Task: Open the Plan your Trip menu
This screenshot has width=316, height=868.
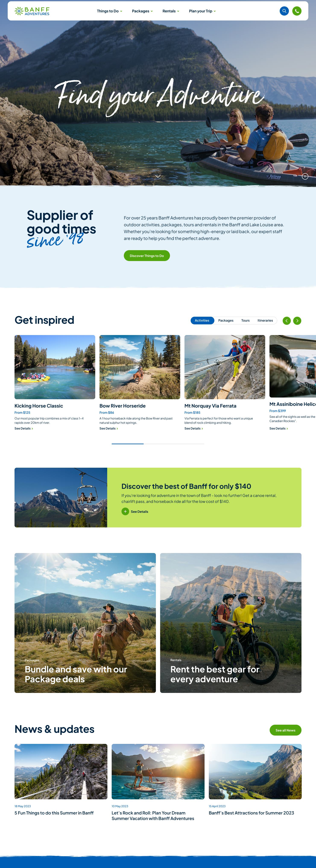Action: 202,11
